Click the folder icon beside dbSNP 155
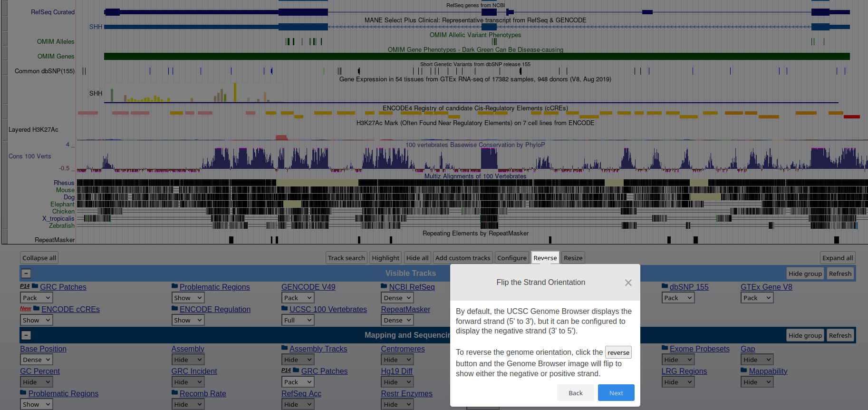868x410 pixels. [x=665, y=286]
